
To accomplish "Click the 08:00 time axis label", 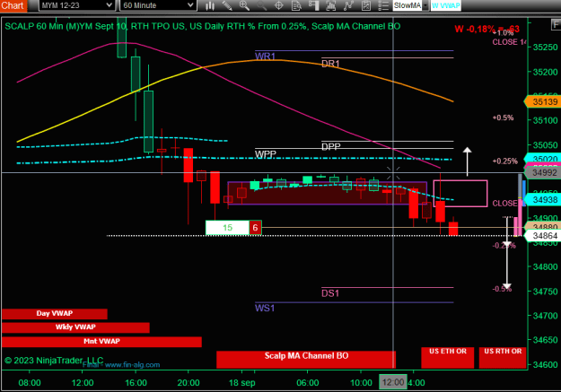I will click(x=30, y=383).
